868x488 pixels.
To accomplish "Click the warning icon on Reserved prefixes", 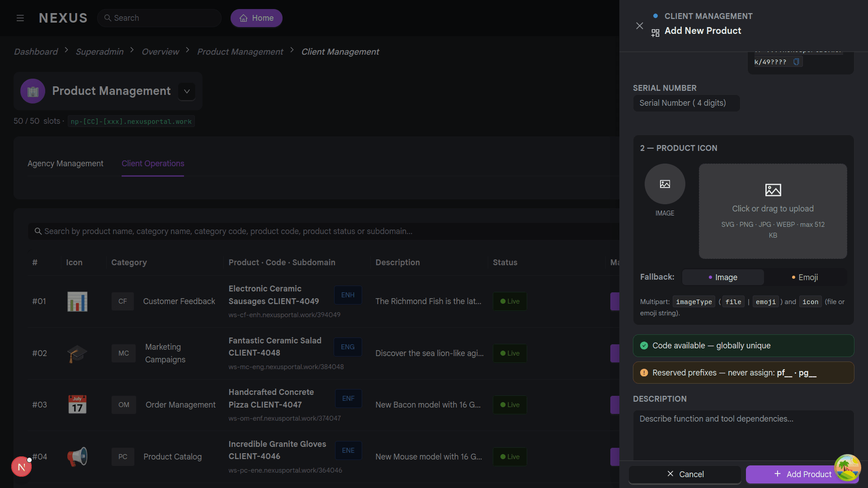I will click(644, 373).
